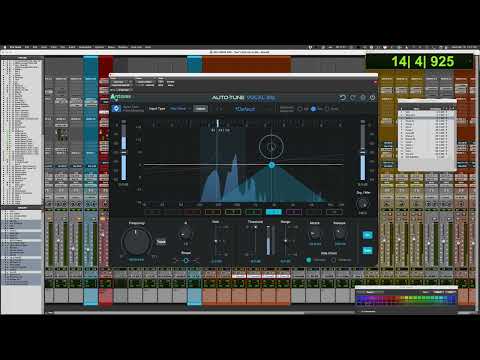Screen dimensions: 480x360
Task: Click the Frequency value field under the knob
Action: [136, 260]
